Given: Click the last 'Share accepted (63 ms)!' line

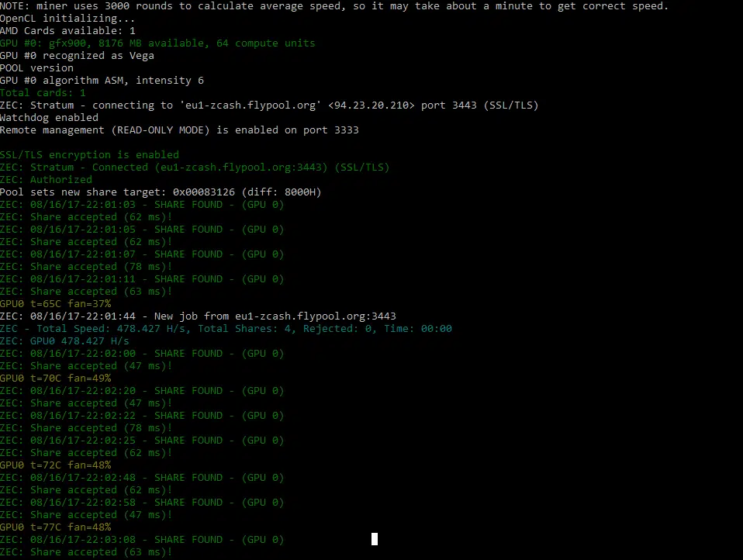Looking at the screenshot, I should point(86,552).
